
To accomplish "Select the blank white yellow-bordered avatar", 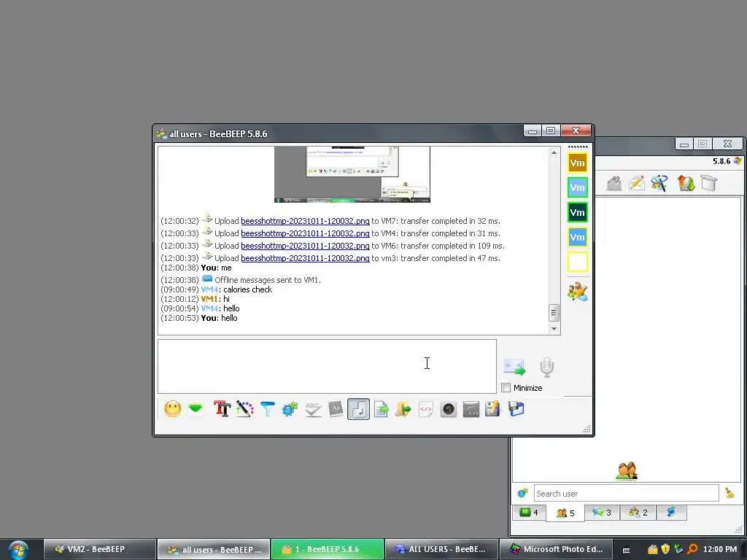I will coord(578,262).
